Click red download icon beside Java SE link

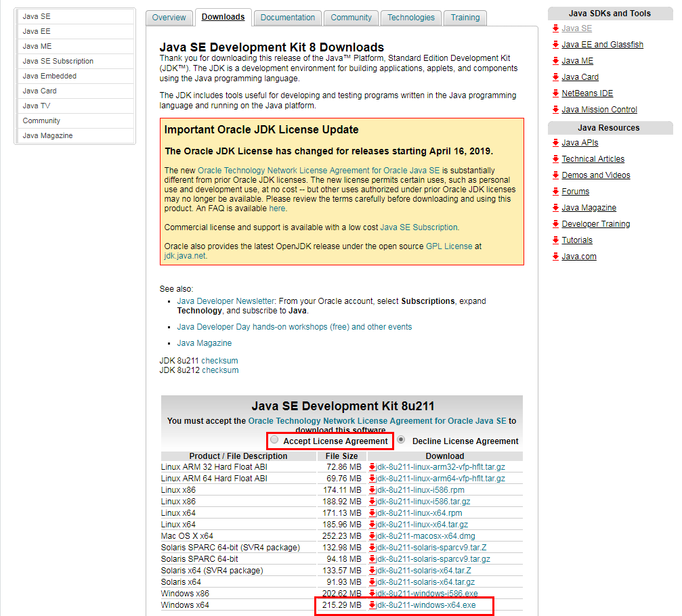tap(555, 28)
